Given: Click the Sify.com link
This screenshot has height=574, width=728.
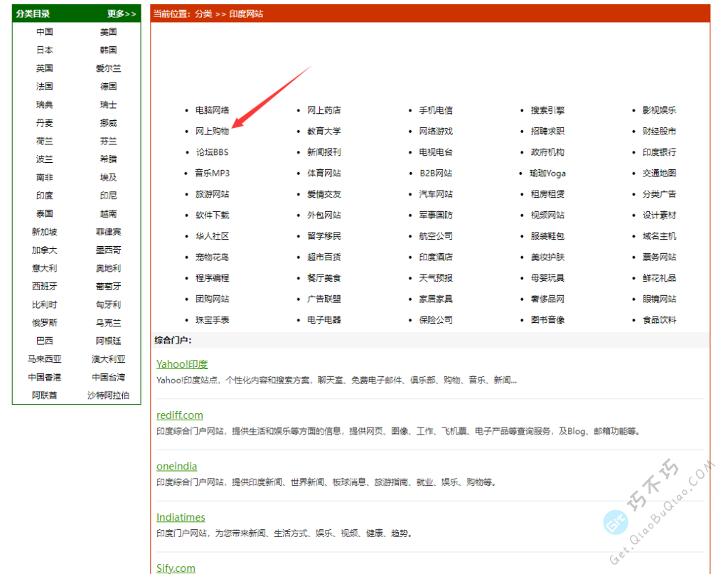Looking at the screenshot, I should coord(176,568).
